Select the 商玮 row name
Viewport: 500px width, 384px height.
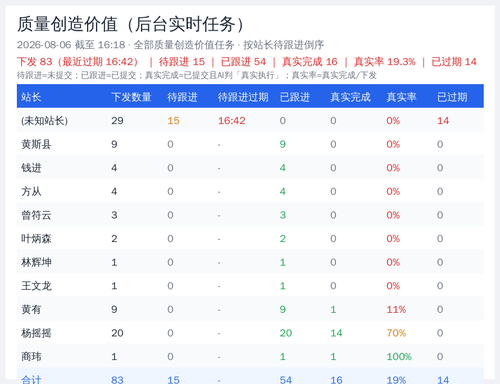(31, 357)
